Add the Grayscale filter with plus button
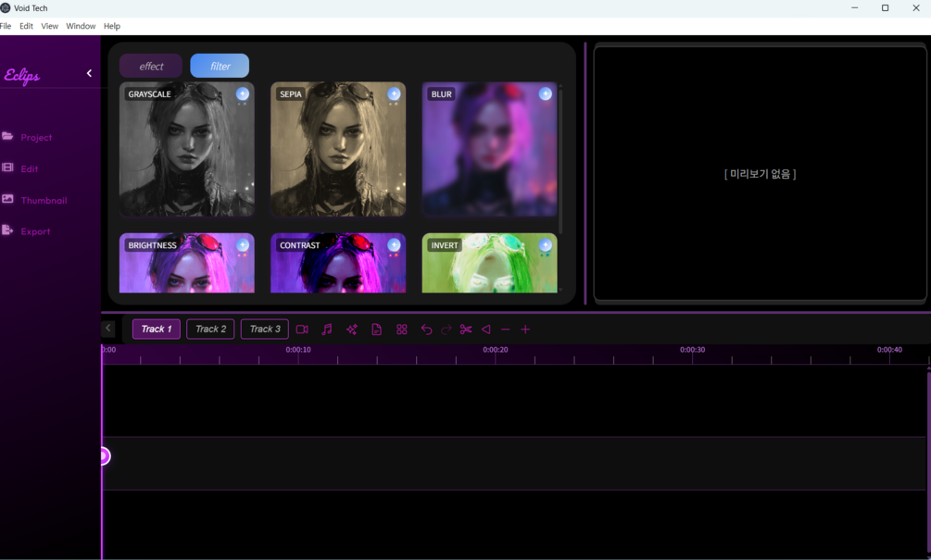Viewport: 931px width, 560px height. tap(243, 93)
